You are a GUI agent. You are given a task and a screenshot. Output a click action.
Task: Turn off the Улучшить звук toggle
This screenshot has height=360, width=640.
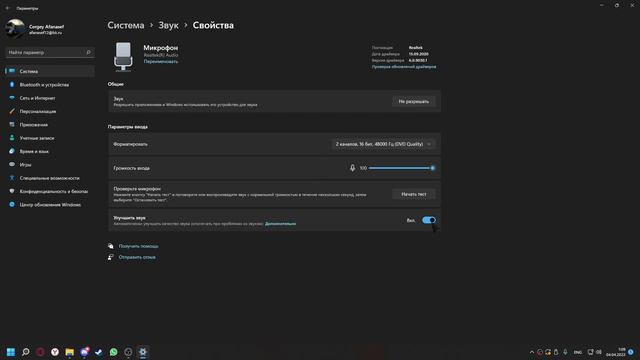click(x=429, y=220)
